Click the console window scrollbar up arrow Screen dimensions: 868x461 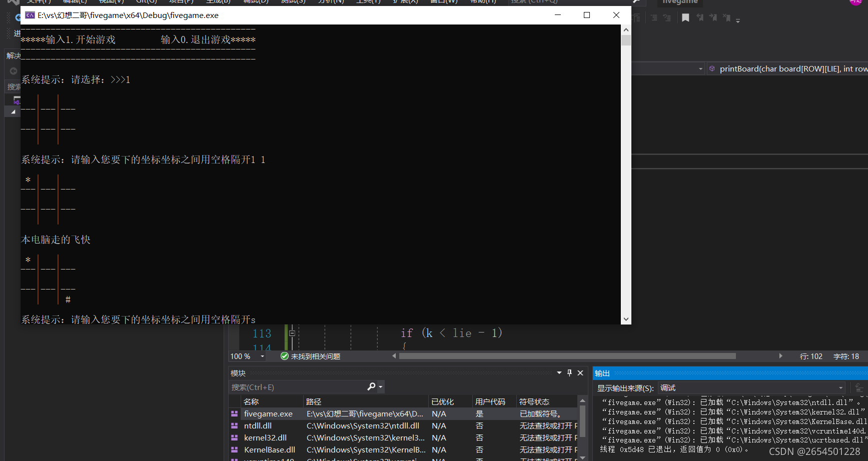point(626,29)
